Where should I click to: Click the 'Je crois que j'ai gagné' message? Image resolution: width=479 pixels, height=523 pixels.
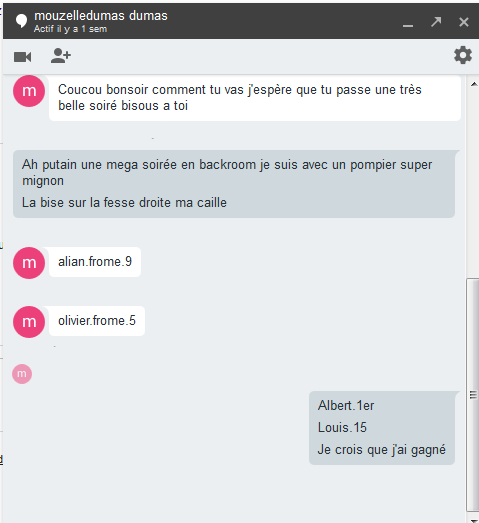[382, 450]
